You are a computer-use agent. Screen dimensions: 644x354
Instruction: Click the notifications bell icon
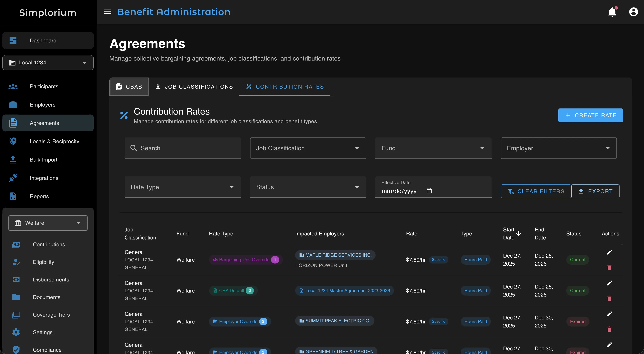tap(612, 12)
